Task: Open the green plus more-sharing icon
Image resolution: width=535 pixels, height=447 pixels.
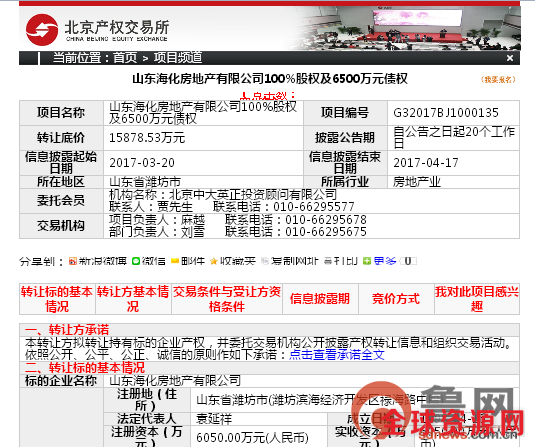Action: pyautogui.click(x=367, y=261)
